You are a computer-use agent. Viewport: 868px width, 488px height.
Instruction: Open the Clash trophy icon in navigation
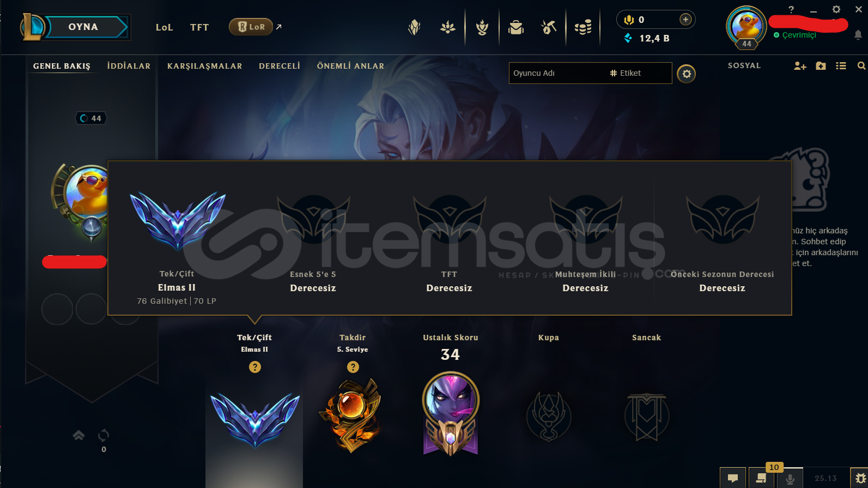[x=482, y=27]
